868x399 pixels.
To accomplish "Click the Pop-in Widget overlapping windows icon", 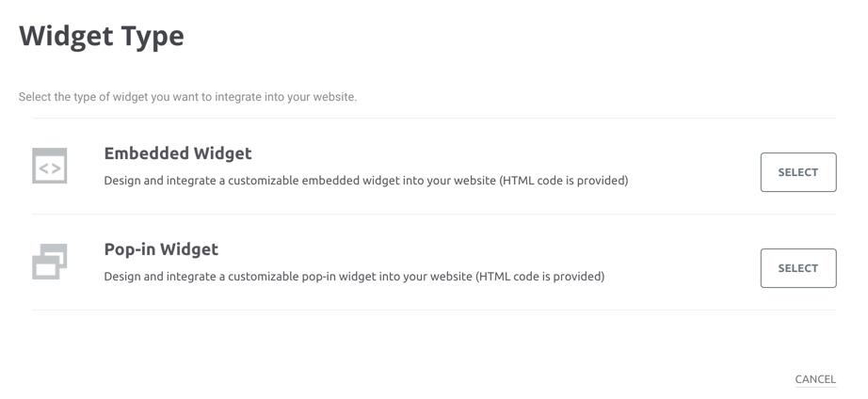I will (x=49, y=262).
